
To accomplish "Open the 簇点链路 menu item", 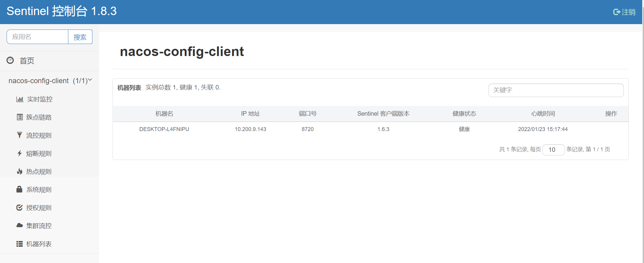I will (39, 117).
